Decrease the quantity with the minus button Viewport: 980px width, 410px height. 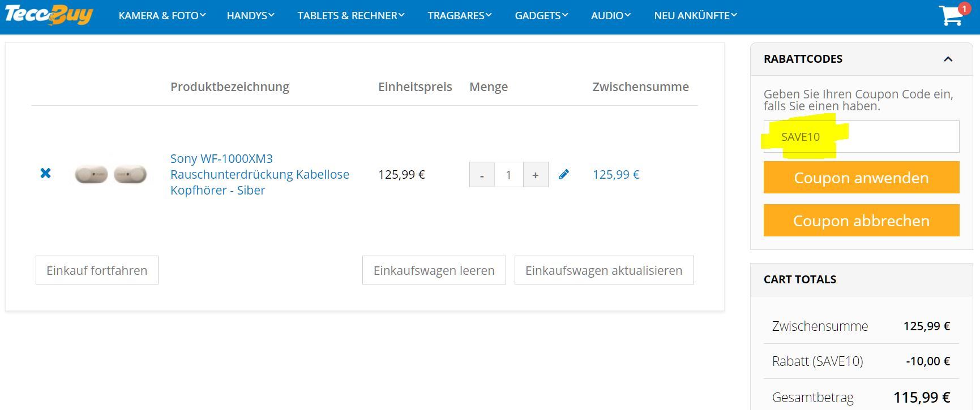click(482, 175)
